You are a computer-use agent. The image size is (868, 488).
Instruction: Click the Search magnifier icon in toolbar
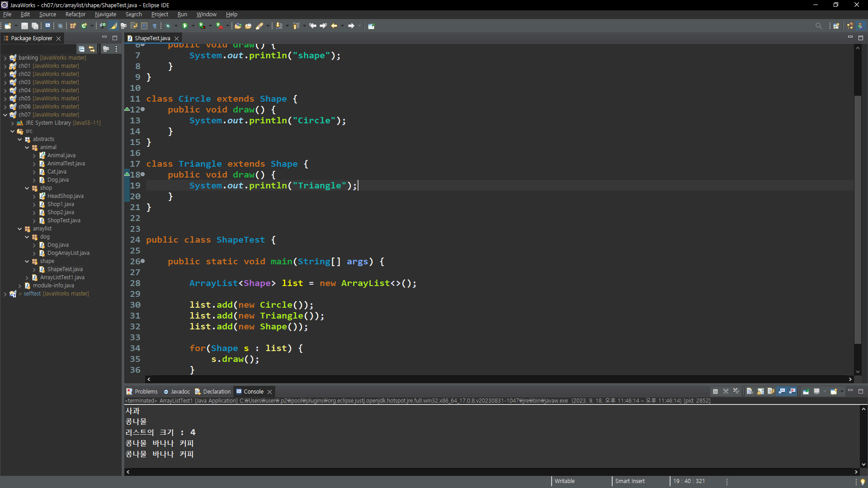818,26
